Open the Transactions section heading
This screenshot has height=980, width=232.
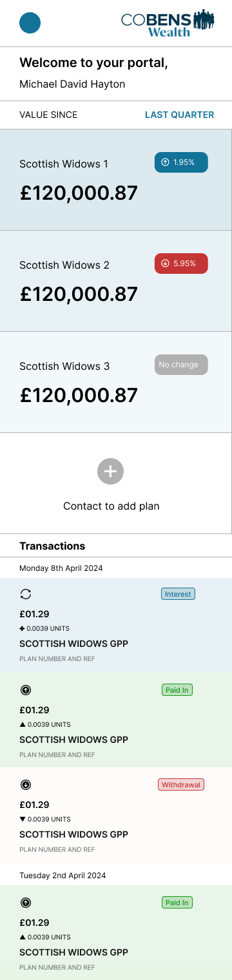pyautogui.click(x=52, y=546)
